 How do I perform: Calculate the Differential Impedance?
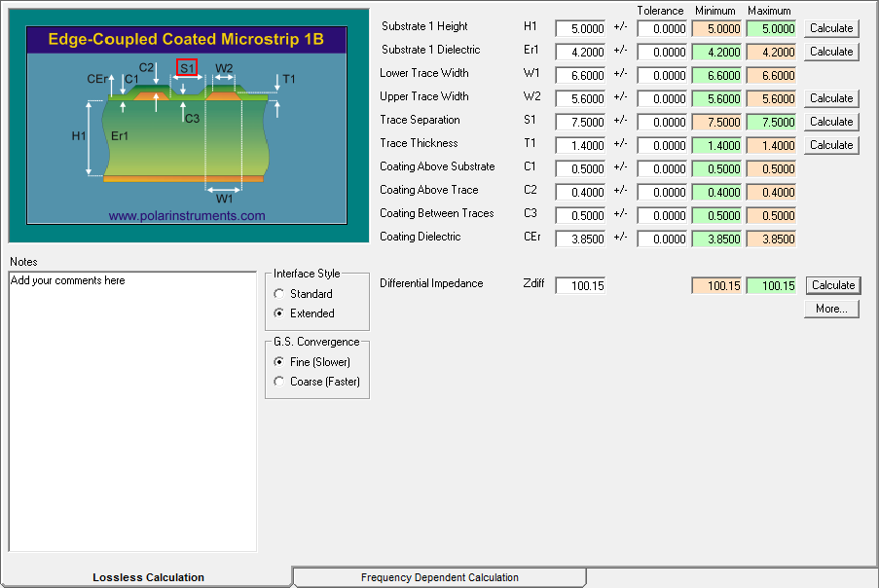(831, 285)
